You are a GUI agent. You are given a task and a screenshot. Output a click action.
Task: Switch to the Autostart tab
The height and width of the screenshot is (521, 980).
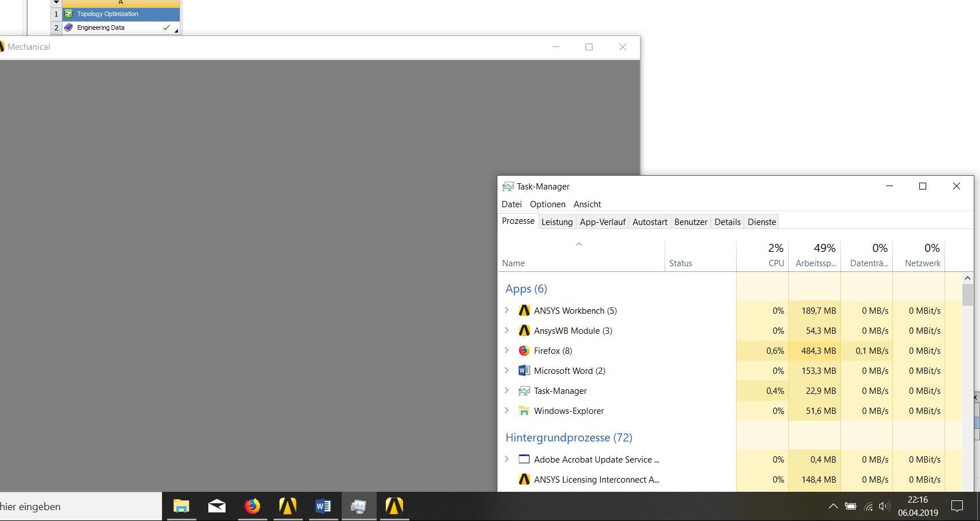coord(650,222)
